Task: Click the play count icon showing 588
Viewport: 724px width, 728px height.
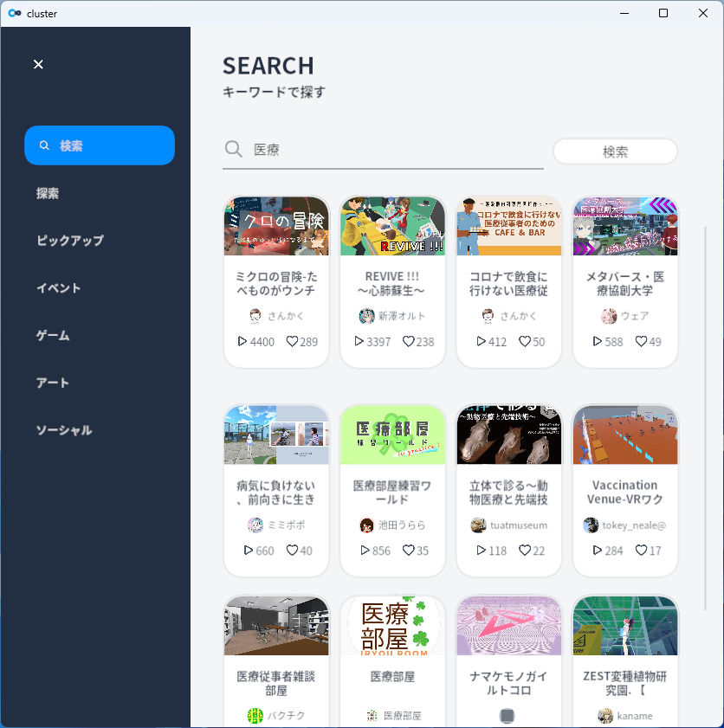Action: 598,342
